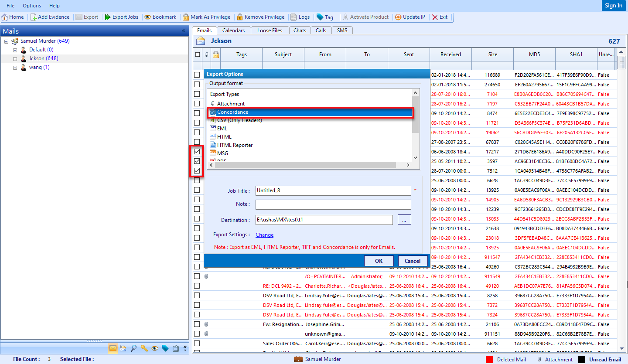
Task: Open the Options menu
Action: (x=31, y=6)
